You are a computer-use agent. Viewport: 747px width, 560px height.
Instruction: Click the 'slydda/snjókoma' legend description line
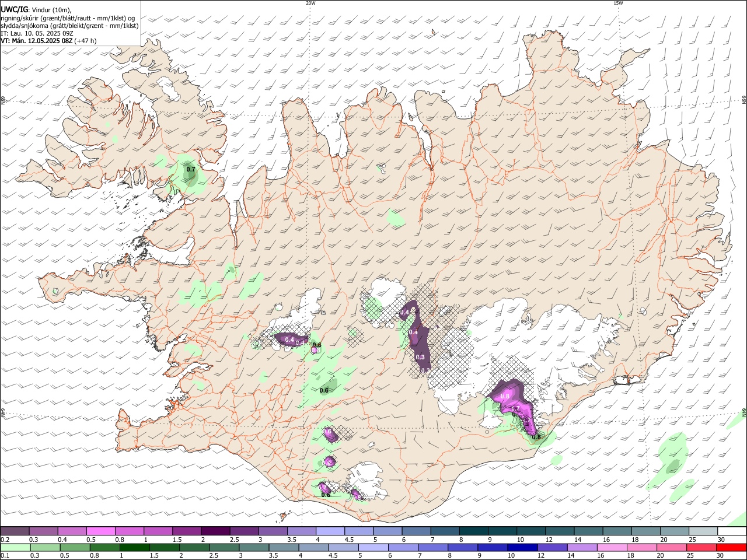[x=69, y=26]
